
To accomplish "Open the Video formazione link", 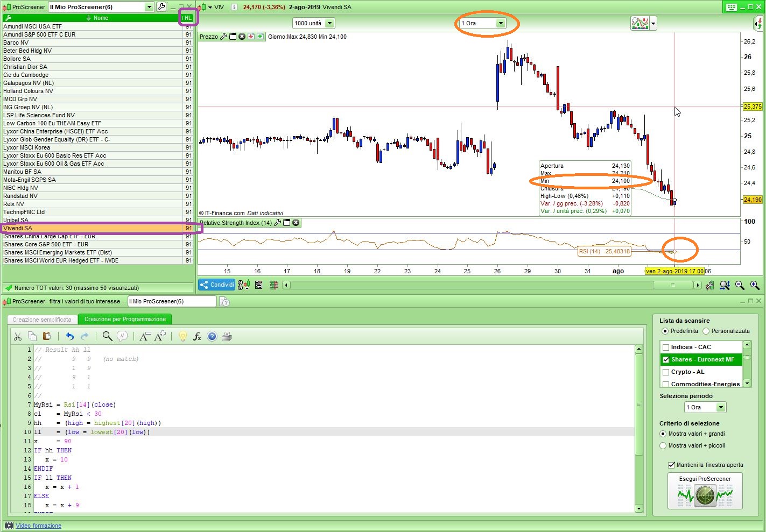I will (39, 526).
